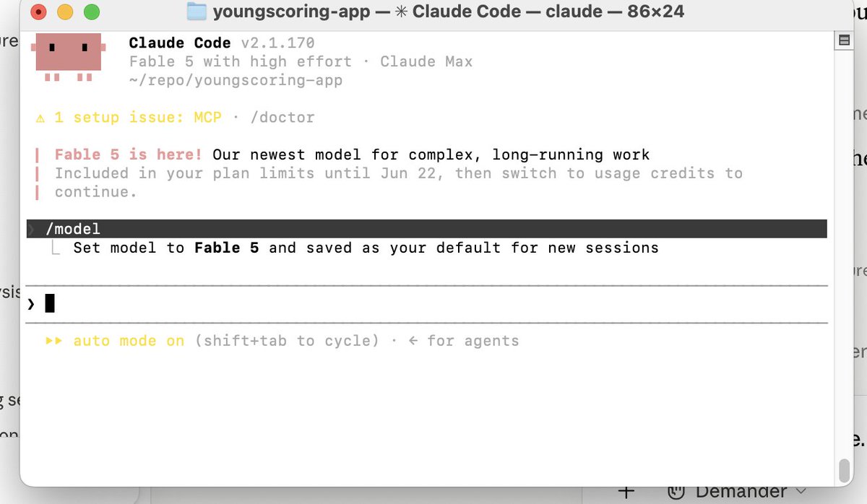Click the plus button in background window

click(626, 492)
